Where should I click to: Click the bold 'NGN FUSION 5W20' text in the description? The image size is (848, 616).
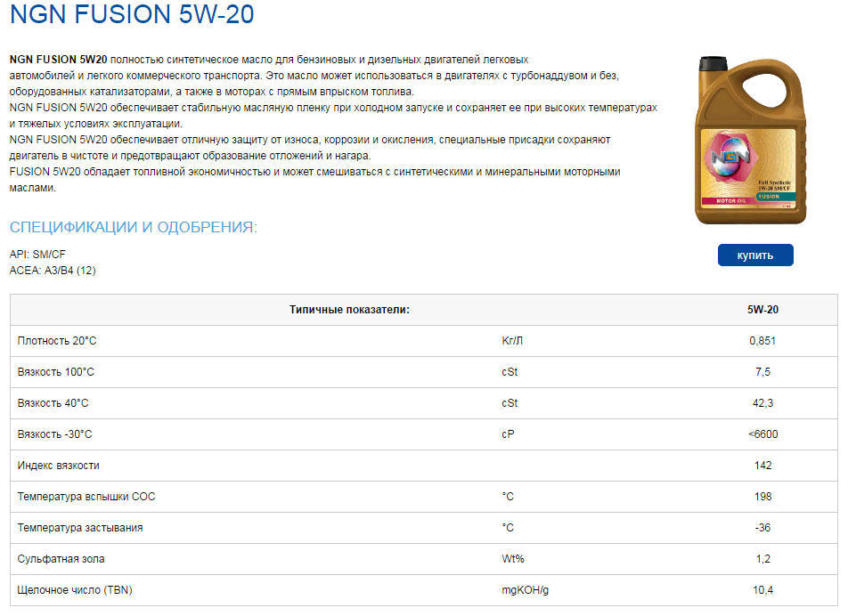[59, 60]
